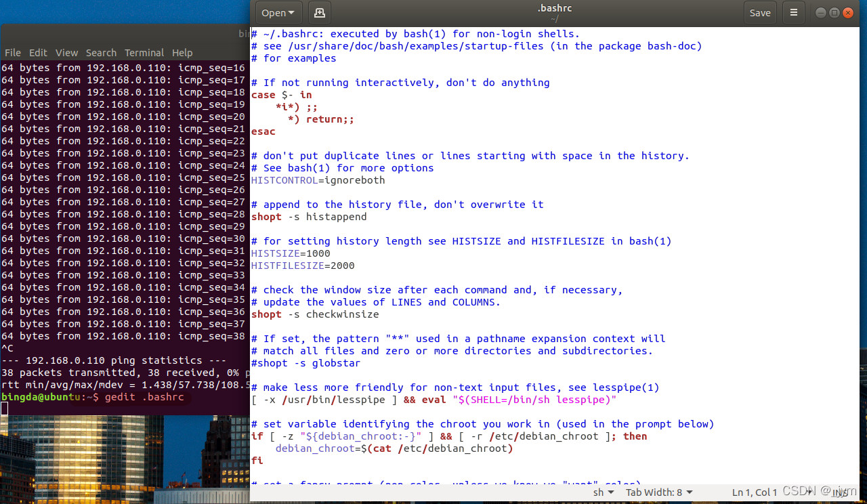867x504 pixels.
Task: Click the HISTFILESIZE=2000 line
Action: point(303,266)
